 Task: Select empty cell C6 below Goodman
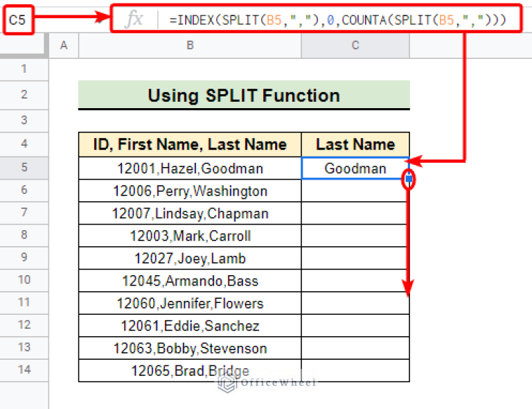pos(355,191)
